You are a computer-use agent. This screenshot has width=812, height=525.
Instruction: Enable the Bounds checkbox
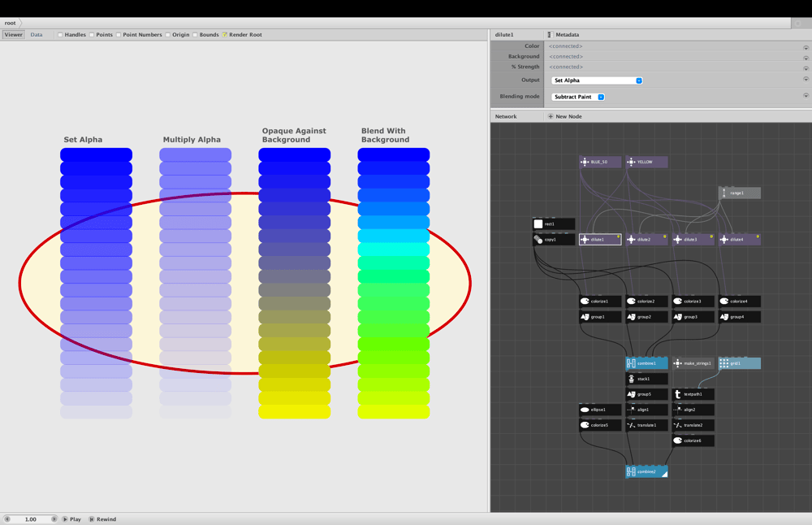[x=195, y=35]
